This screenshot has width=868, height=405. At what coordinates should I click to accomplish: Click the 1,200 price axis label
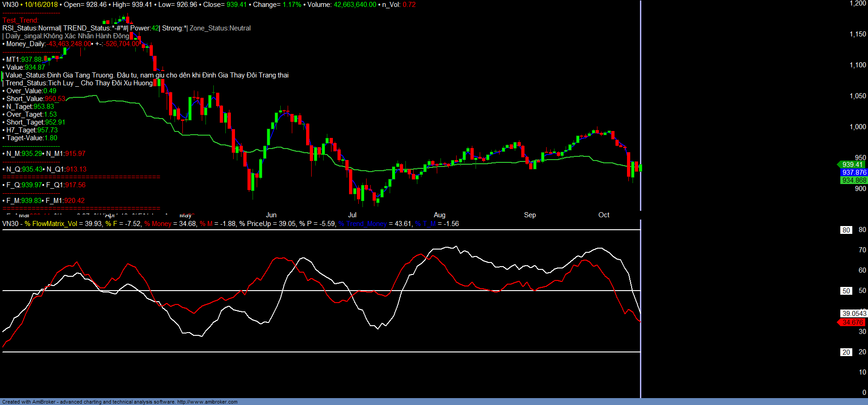[858, 4]
